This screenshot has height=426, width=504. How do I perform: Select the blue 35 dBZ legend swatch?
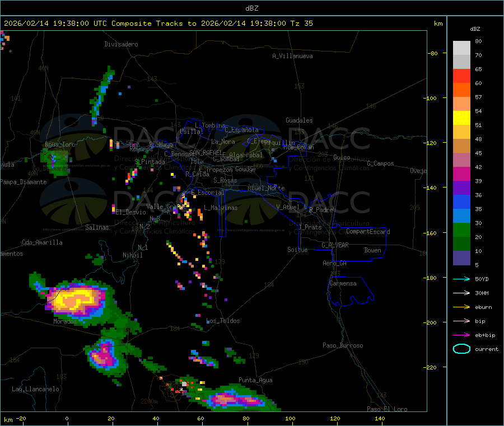point(461,202)
